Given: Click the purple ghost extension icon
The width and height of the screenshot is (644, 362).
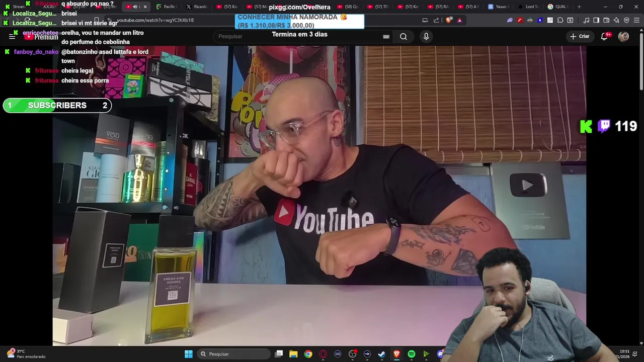Looking at the screenshot, I should click(510, 20).
